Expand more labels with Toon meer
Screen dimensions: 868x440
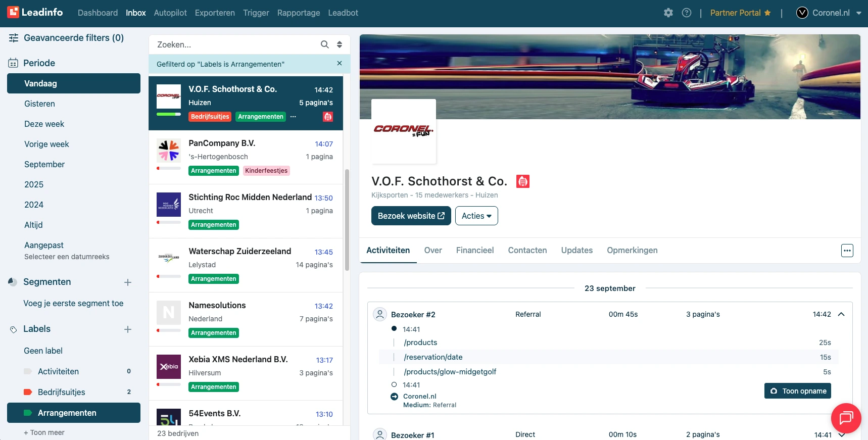click(44, 432)
